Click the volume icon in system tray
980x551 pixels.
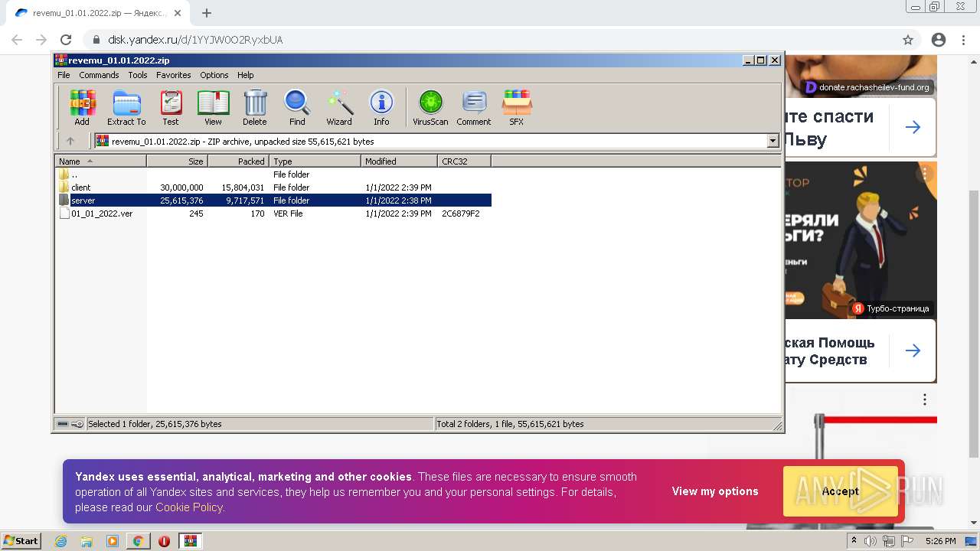[x=871, y=541]
